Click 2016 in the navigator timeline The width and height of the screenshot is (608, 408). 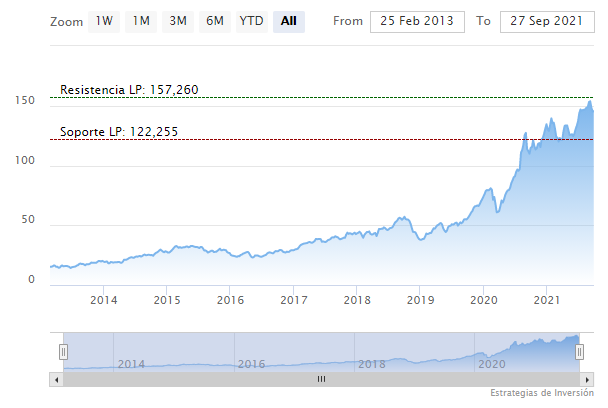pos(250,364)
